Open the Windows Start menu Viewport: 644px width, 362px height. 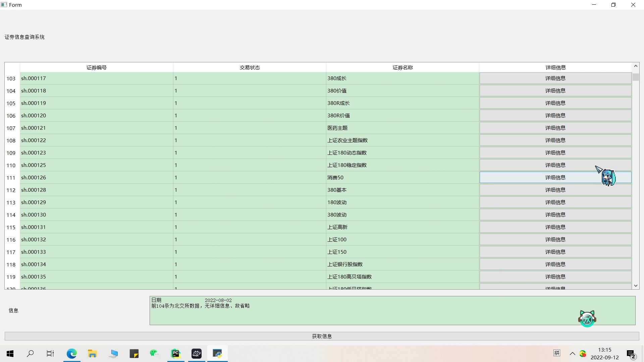tap(10, 354)
